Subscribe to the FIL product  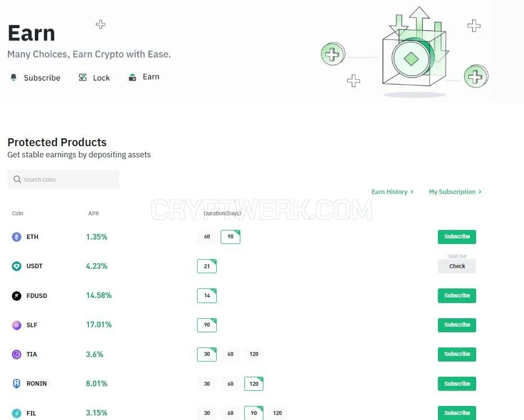(x=457, y=413)
